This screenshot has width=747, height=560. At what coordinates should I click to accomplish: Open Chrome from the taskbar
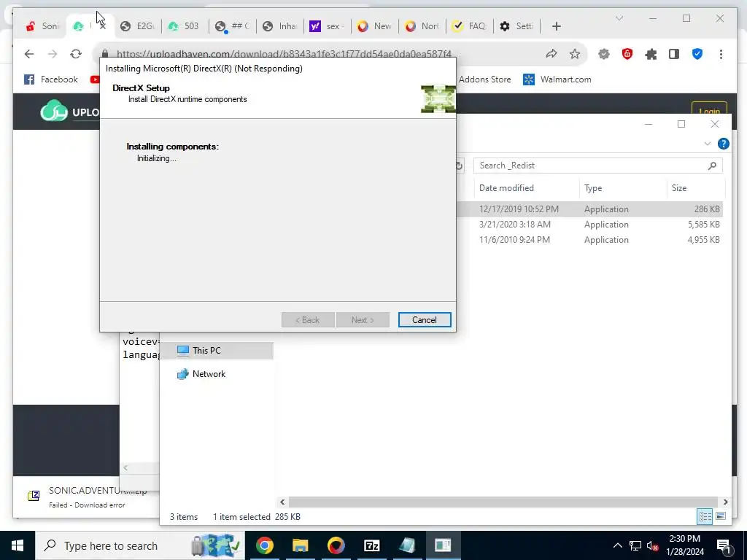coord(264,545)
